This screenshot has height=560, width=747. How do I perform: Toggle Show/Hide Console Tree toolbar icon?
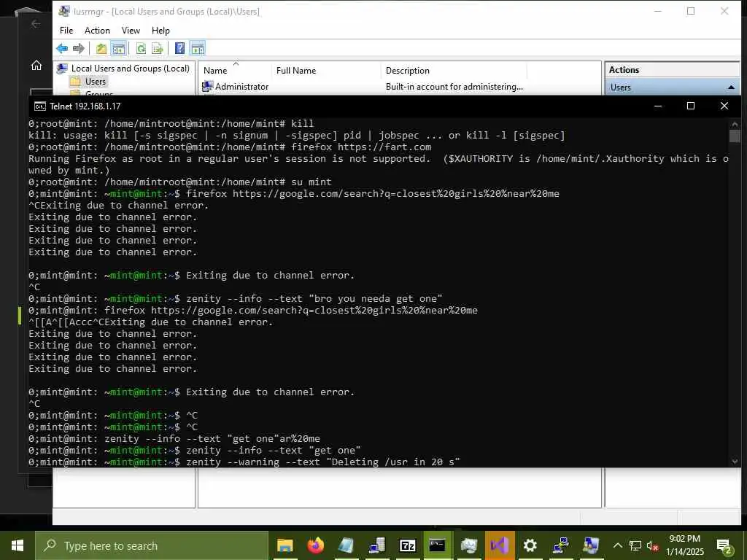click(119, 49)
